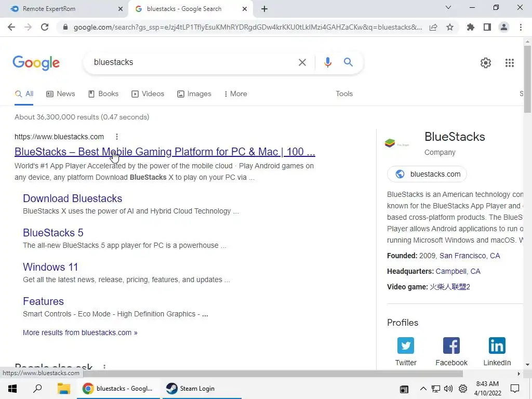
Task: Toggle the Chrome side panel icon
Action: click(487, 27)
